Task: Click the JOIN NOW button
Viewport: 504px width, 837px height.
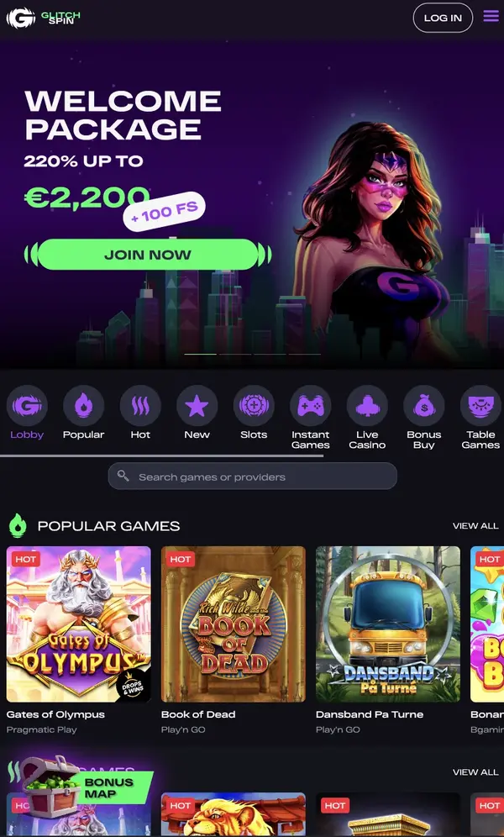Action: point(148,255)
